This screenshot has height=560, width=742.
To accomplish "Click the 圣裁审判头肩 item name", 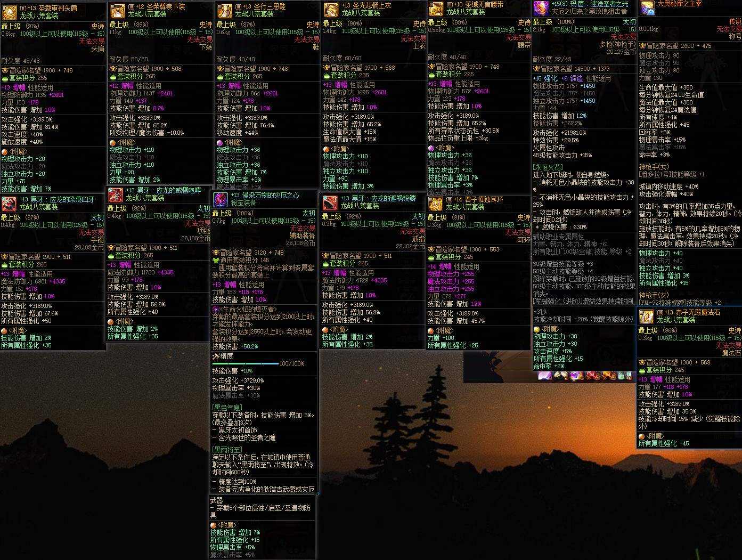I will point(58,9).
